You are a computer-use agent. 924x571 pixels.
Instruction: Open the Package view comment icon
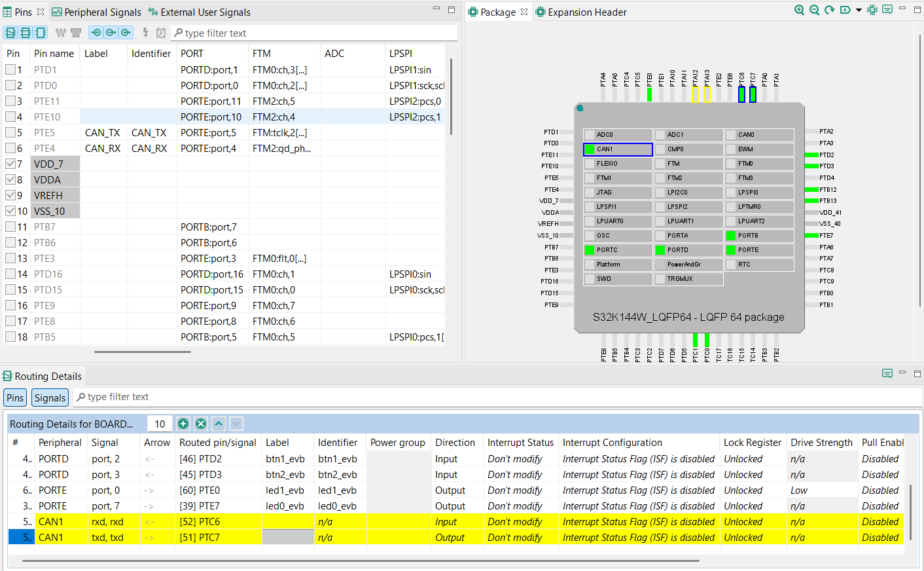[887, 10]
